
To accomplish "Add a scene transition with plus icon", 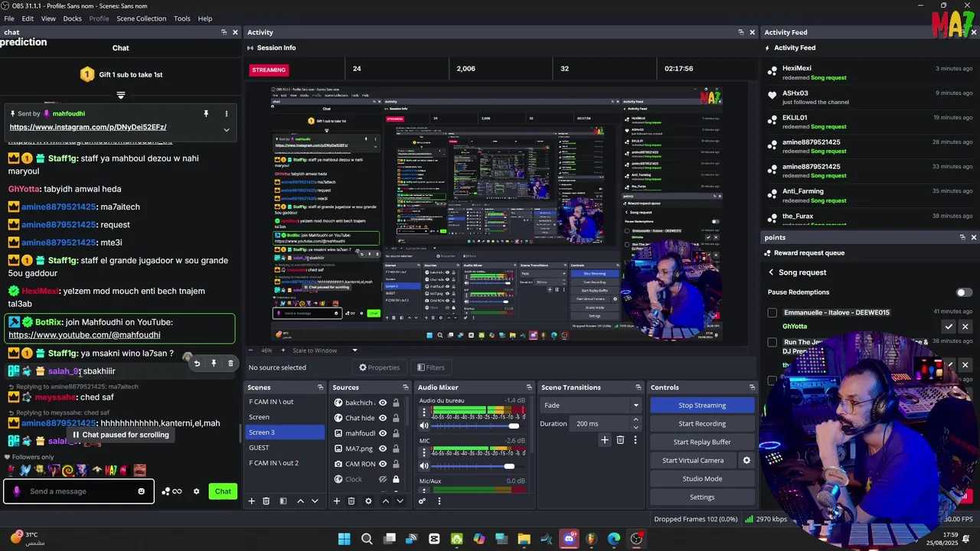I will 605,440.
